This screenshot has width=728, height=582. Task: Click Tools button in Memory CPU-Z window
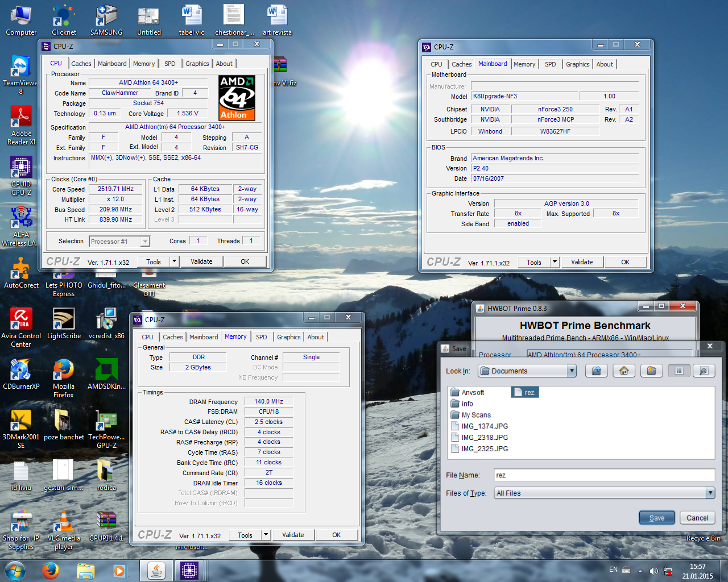245,535
